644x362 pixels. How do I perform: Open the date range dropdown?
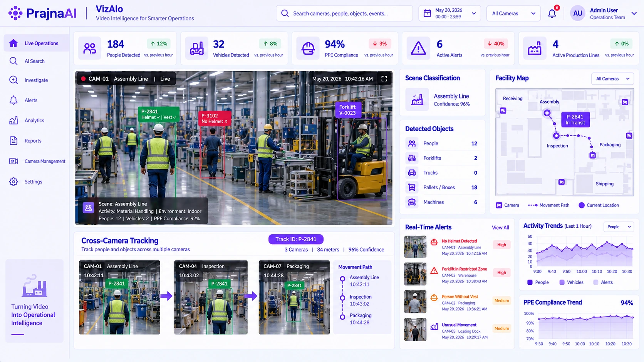pos(449,13)
